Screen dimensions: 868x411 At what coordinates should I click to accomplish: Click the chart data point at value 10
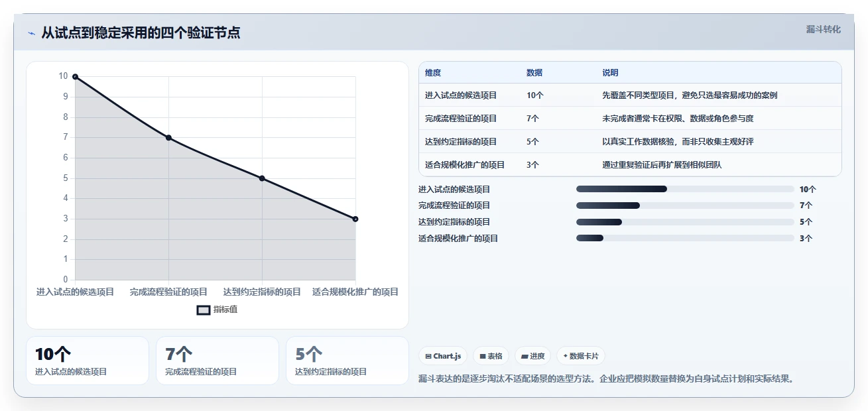75,77
